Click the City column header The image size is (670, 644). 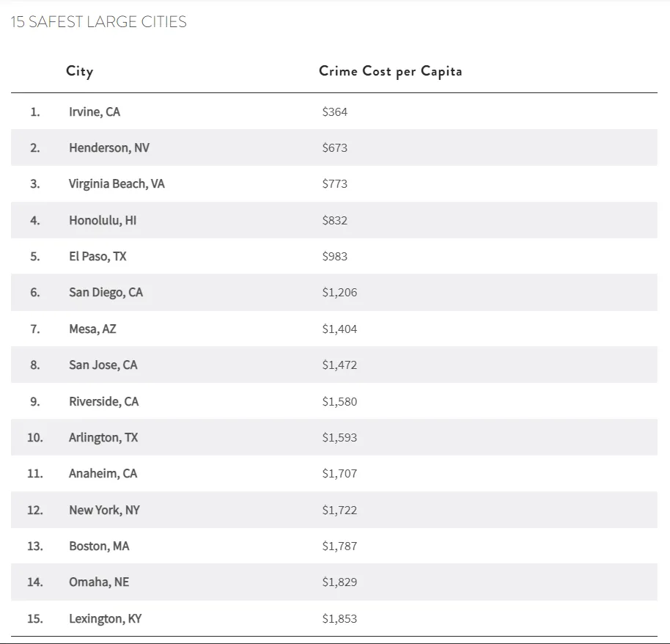pyautogui.click(x=79, y=71)
